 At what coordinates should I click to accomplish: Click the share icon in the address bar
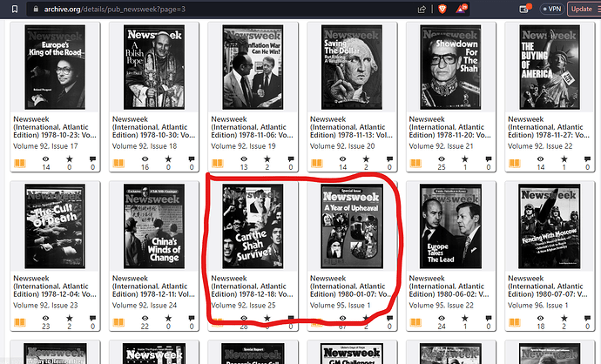tap(422, 10)
